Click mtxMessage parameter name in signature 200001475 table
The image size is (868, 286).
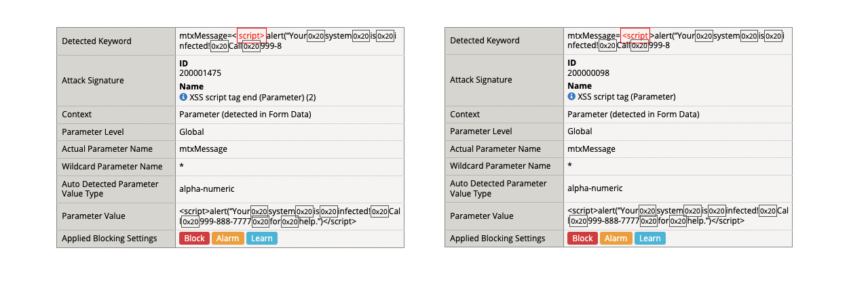point(203,149)
